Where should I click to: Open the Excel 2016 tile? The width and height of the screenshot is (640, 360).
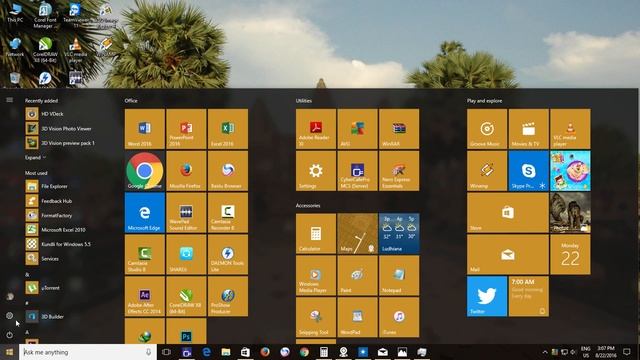point(228,129)
